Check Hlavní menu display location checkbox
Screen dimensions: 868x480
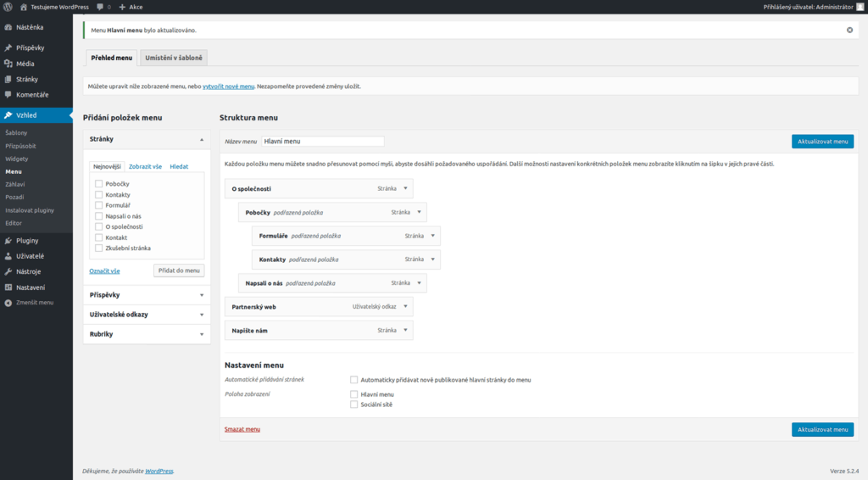353,394
